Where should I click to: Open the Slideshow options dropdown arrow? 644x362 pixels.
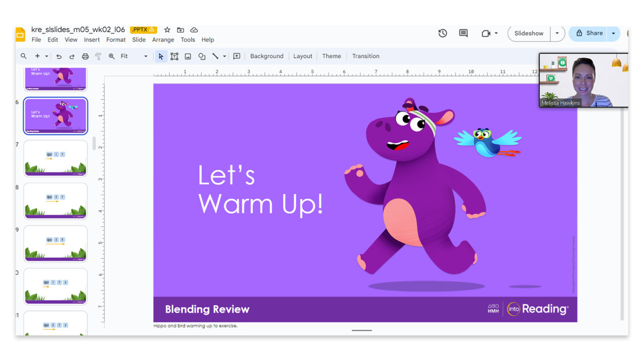pyautogui.click(x=557, y=33)
